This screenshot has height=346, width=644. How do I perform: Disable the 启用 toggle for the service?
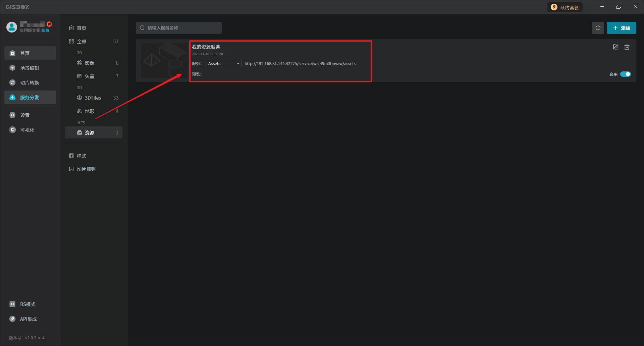625,74
